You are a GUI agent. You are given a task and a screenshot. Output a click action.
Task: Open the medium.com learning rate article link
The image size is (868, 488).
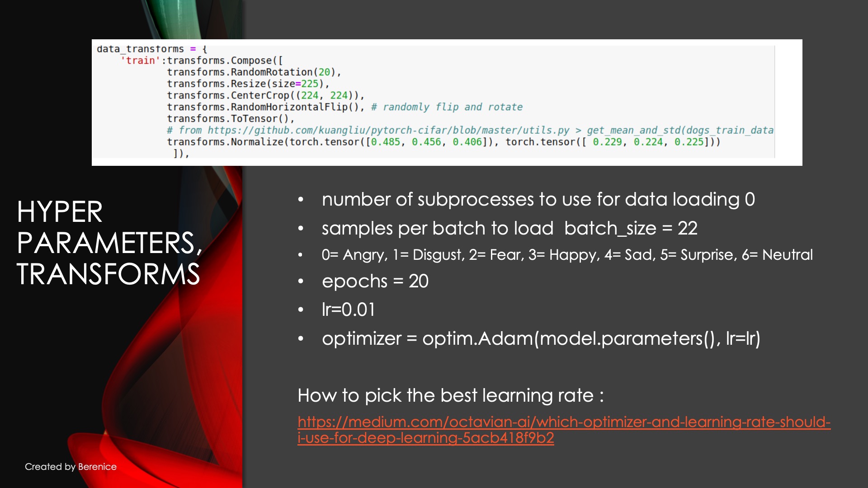[563, 422]
